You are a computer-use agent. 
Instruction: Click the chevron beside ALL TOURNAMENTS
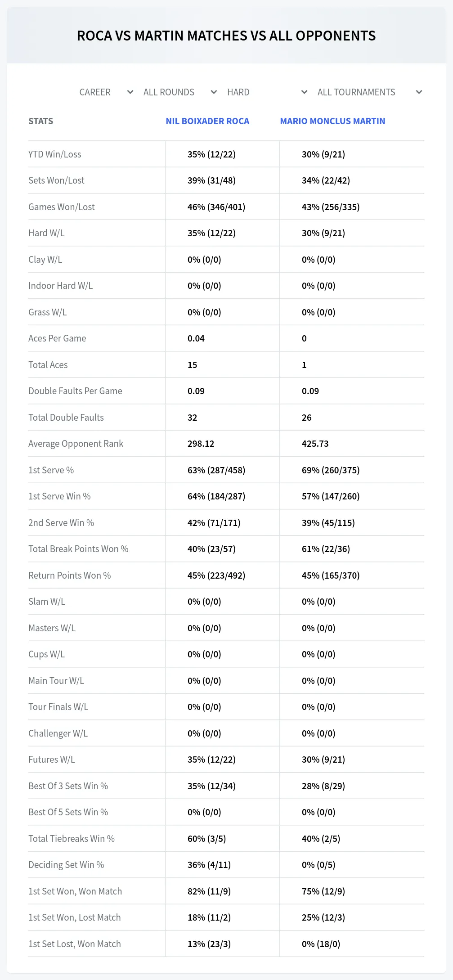pos(419,92)
